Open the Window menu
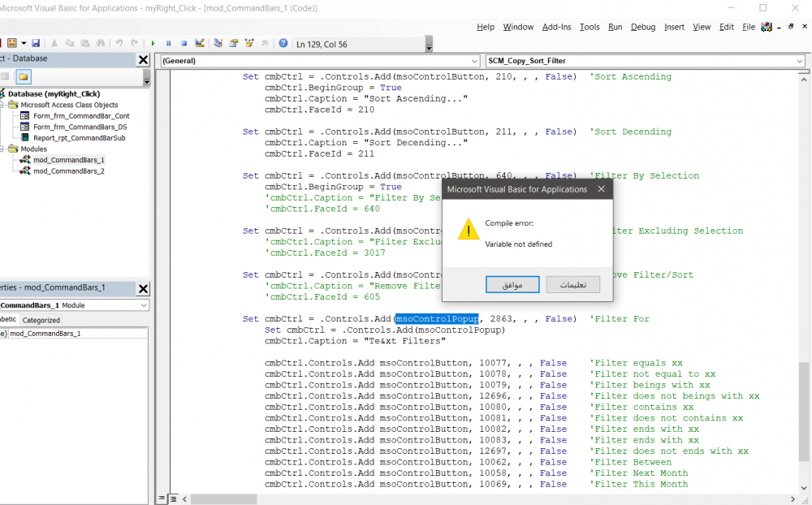The image size is (812, 505). pyautogui.click(x=518, y=27)
